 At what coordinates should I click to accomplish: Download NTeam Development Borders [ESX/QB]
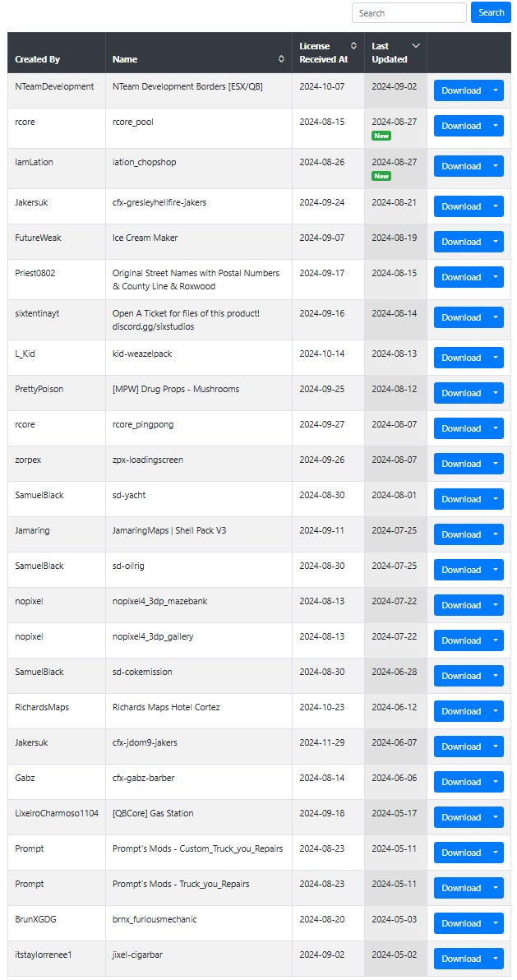click(461, 90)
